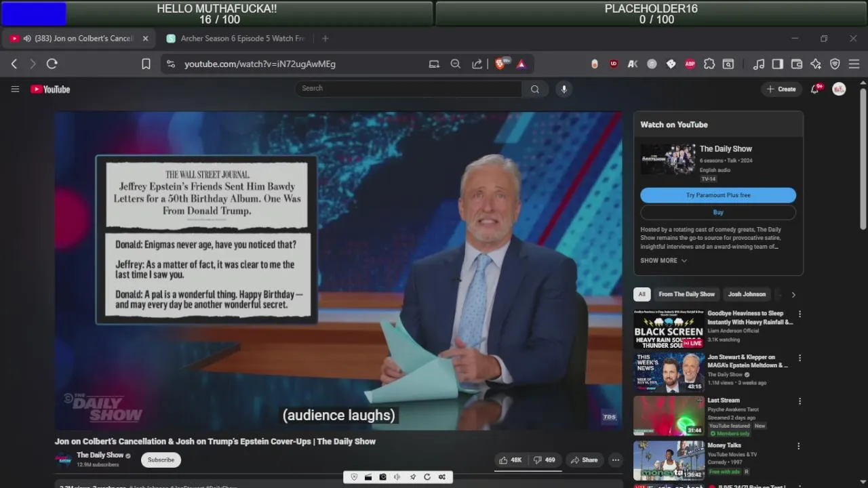The image size is (868, 488).
Task: Open the Brave VPN shield icon
Action: 835,64
